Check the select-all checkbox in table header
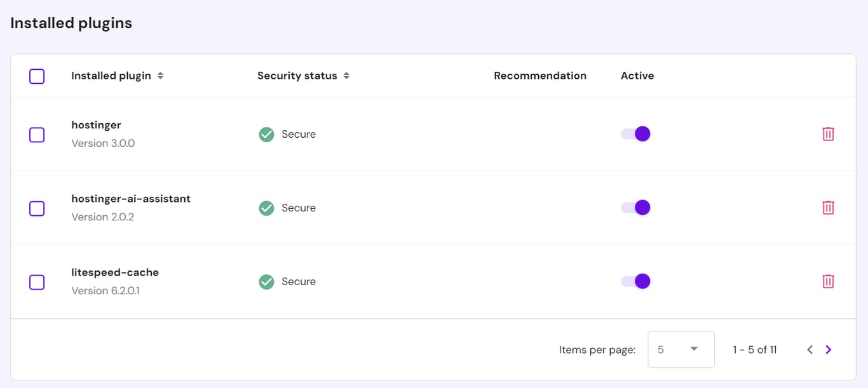Image resolution: width=868 pixels, height=388 pixels. 36,76
